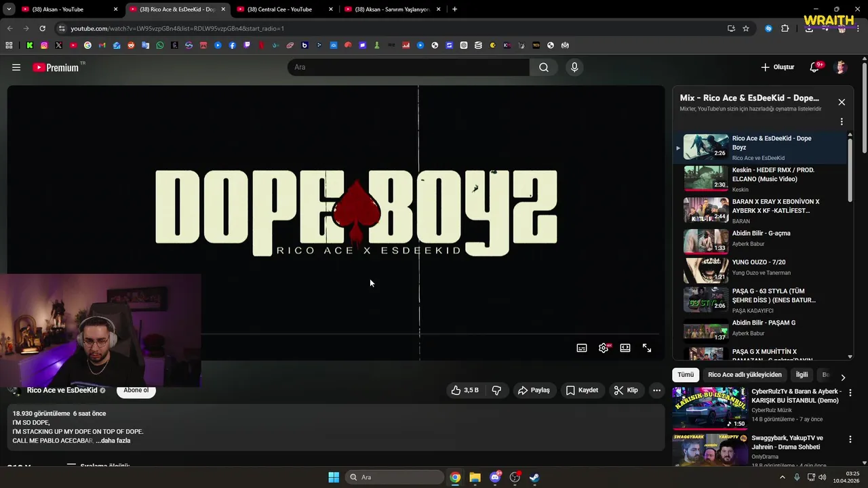Open site information icon in address bar
Screen dimensions: 868x488
point(62,28)
